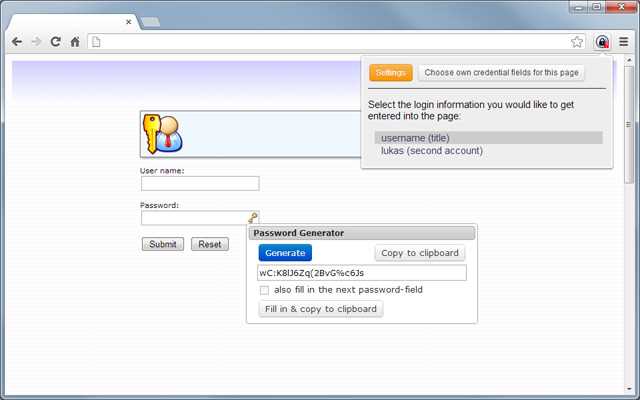The image size is (640, 400).
Task: Click the Reset button
Action: 210,244
